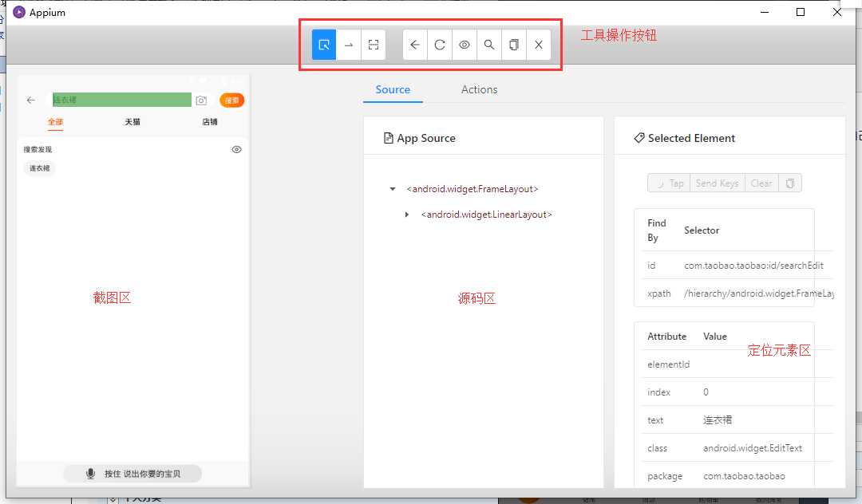862x504 pixels.
Task: Click the Clear button
Action: [762, 183]
